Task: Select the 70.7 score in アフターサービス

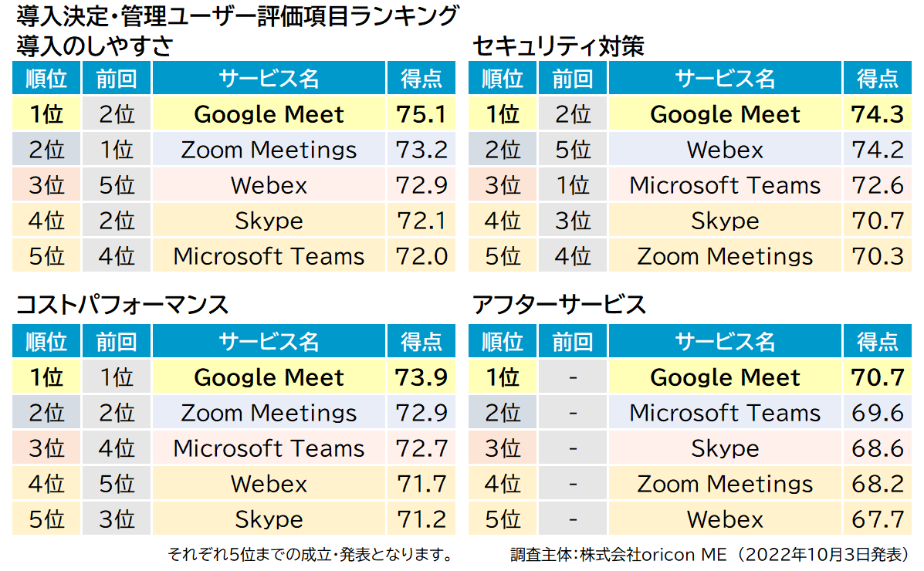Action: tap(878, 377)
